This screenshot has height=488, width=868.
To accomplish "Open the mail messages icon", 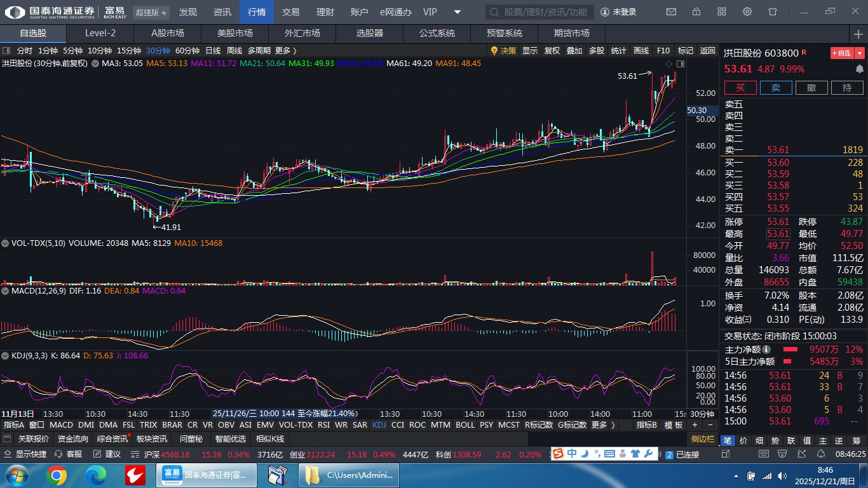I will 671,12.
